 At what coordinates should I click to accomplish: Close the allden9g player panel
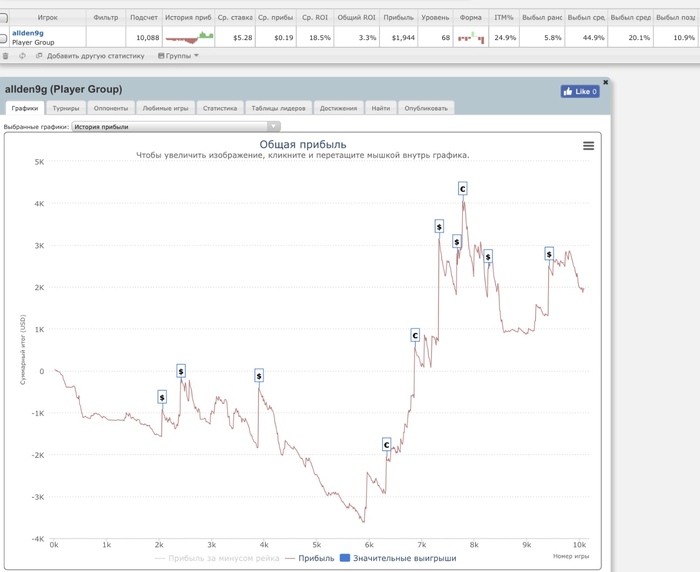[605, 82]
